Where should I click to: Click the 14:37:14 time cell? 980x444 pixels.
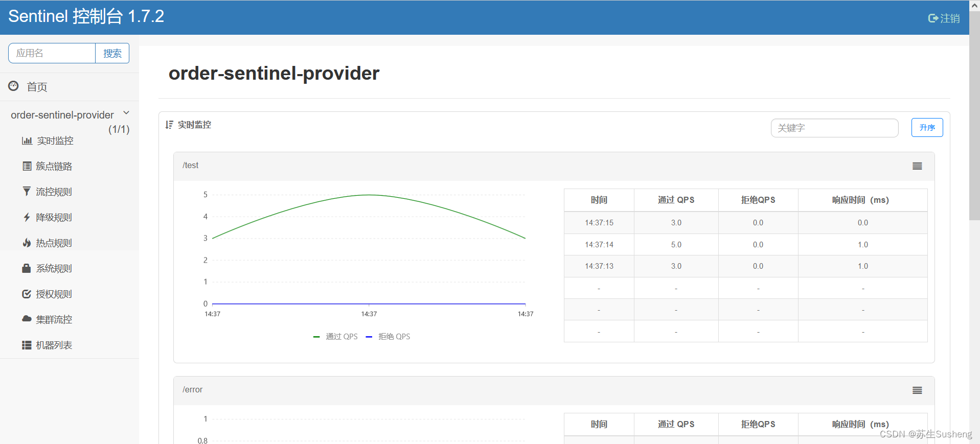click(x=599, y=245)
